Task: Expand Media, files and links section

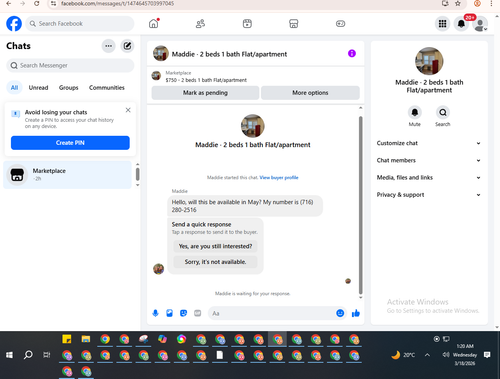Action: point(429,178)
